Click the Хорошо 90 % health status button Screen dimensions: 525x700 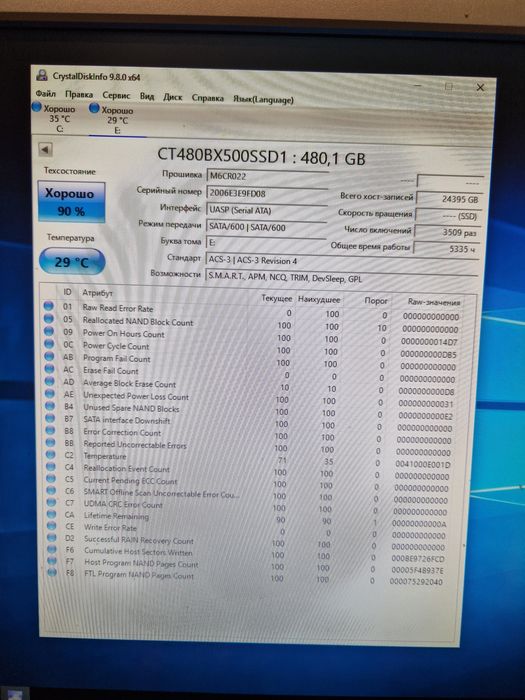click(71, 202)
